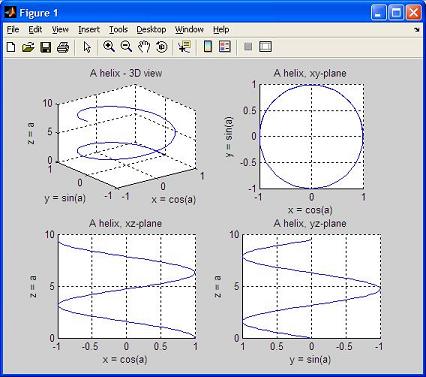
Task: Click 'x = cos(a)' label in 3D view
Action: point(173,199)
